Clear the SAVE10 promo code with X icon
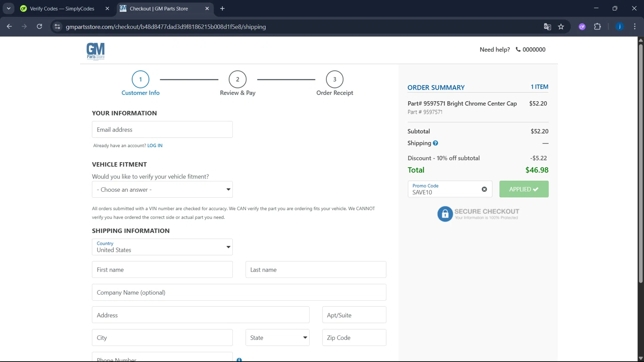 [484, 189]
